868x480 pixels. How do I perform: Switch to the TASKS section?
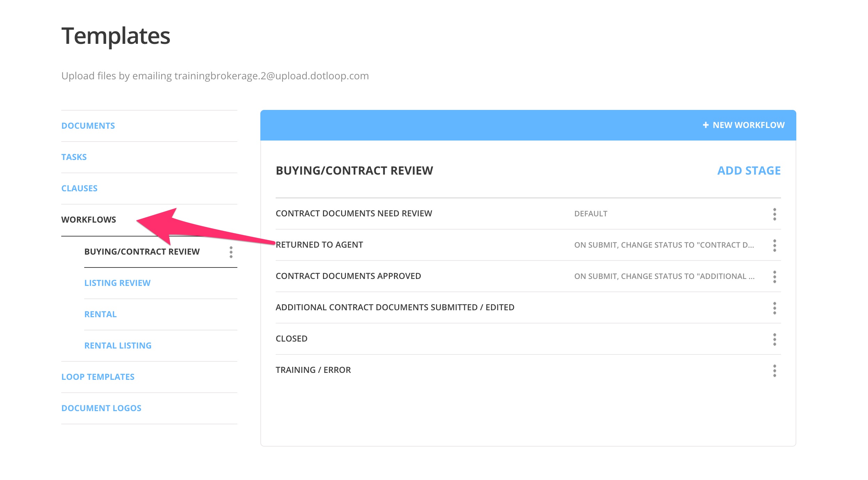pos(74,157)
